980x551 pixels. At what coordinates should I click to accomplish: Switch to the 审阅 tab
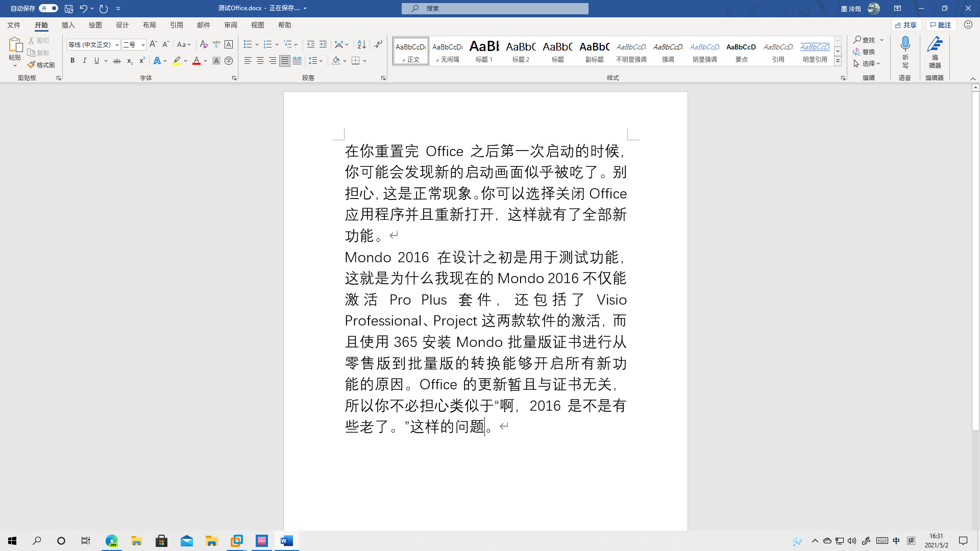point(230,25)
